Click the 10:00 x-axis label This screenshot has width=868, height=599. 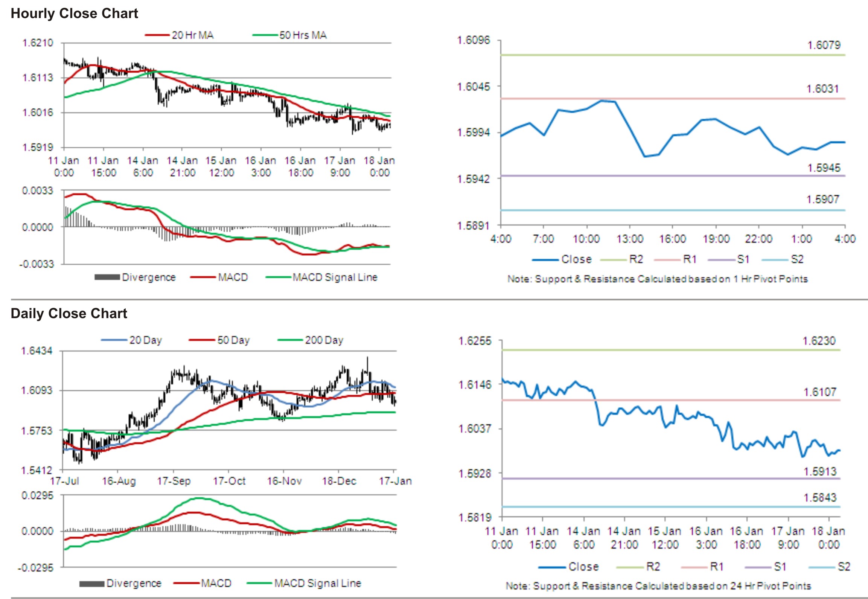pyautogui.click(x=586, y=239)
